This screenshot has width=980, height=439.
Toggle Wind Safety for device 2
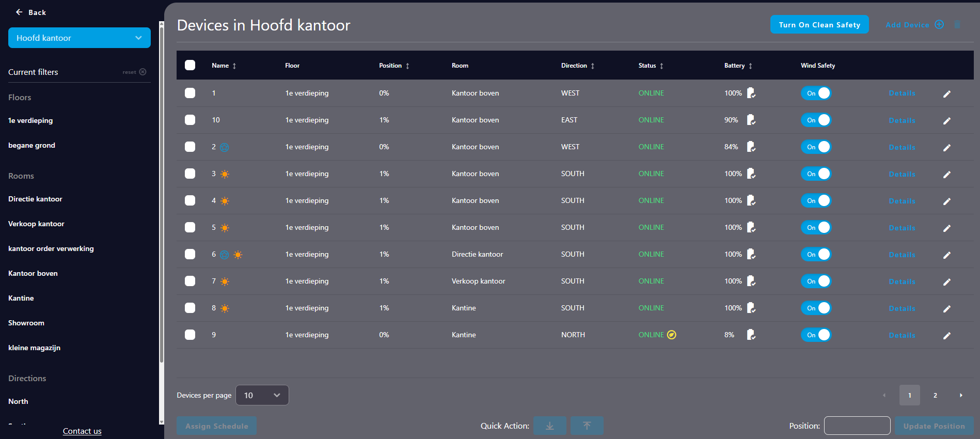click(816, 147)
